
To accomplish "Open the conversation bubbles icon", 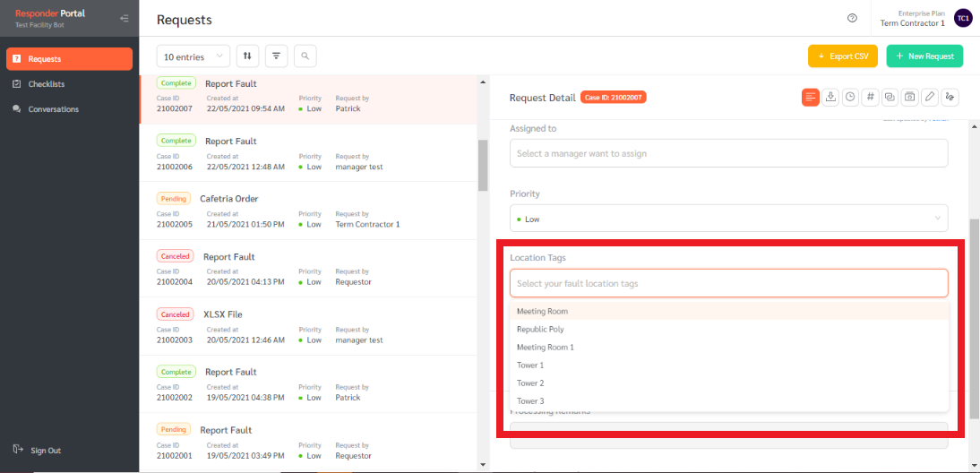I will 890,97.
